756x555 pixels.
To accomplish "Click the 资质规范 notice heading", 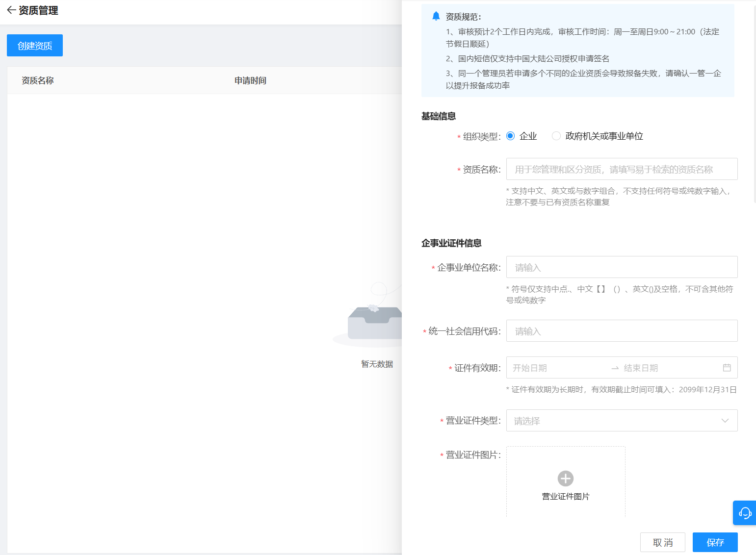I will click(463, 17).
